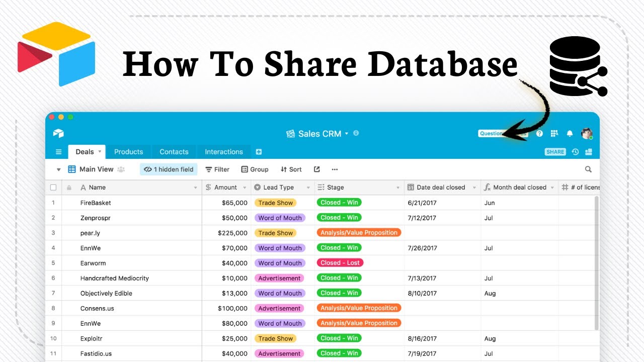Open the Month deal closed column dropdown

[x=552, y=188]
